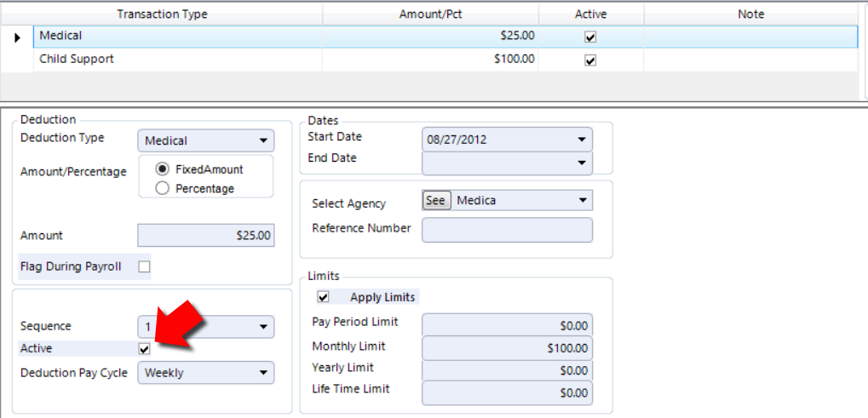The width and height of the screenshot is (868, 418).
Task: Click the row selector arrow beside Medical
Action: 17,37
